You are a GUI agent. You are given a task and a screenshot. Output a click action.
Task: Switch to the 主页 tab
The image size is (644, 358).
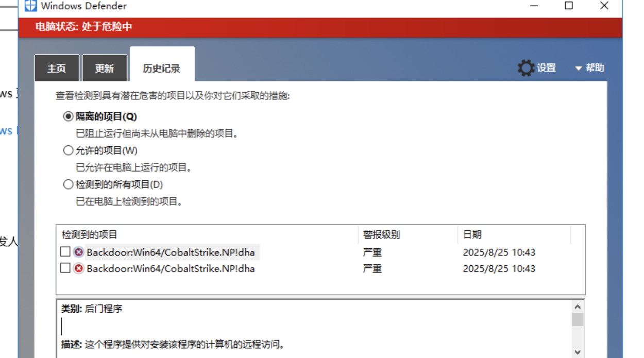coord(57,68)
